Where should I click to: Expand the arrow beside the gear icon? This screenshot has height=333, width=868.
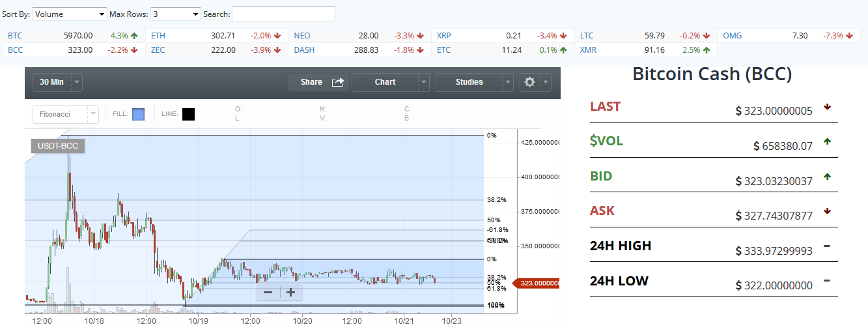point(546,82)
